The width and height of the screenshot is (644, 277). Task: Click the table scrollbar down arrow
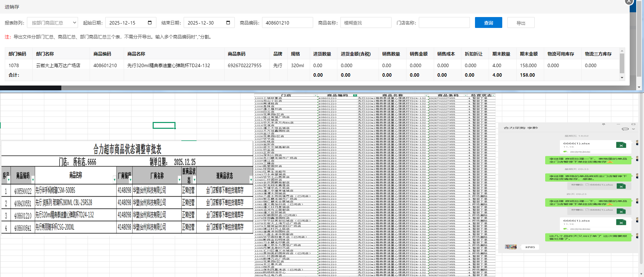click(622, 78)
